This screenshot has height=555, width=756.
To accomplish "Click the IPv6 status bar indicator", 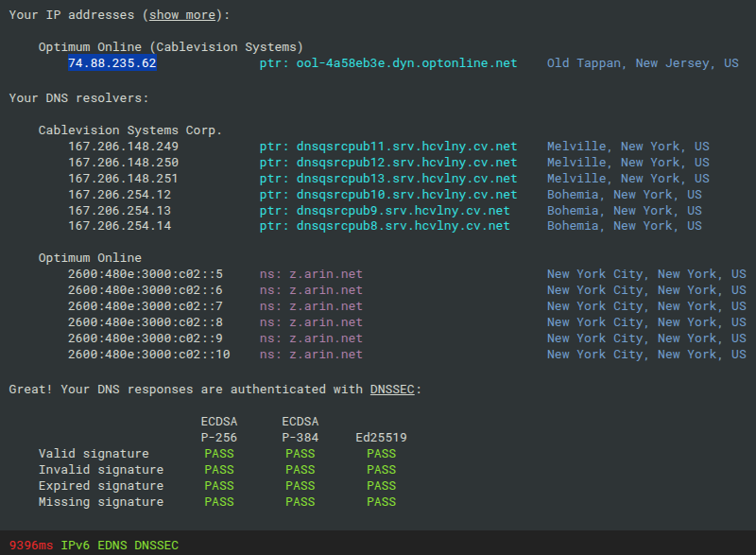I will tap(76, 546).
